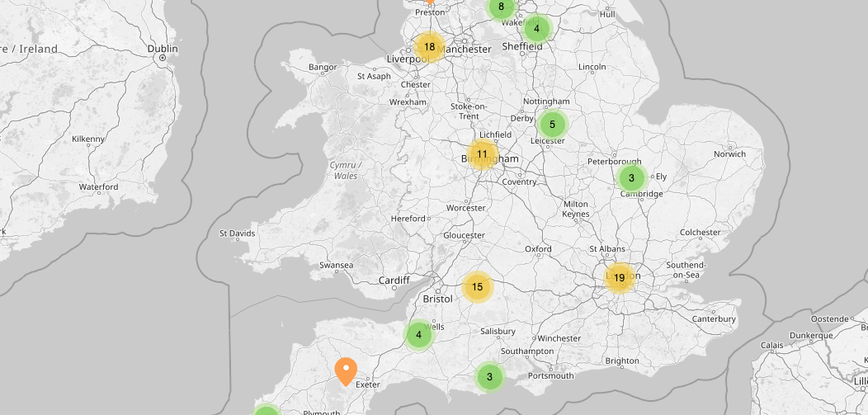The image size is (868, 415).
Task: Select the green cluster of 5 near Leicester
Action: coord(552,125)
